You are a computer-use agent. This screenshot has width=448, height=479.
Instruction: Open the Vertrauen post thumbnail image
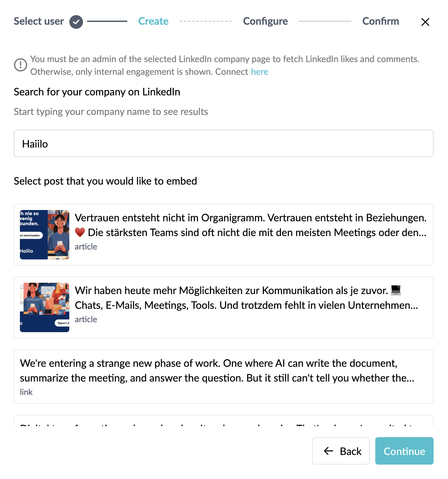[45, 235]
